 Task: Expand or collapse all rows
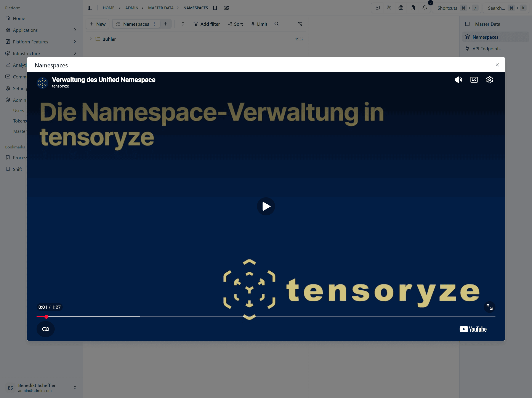(183, 24)
